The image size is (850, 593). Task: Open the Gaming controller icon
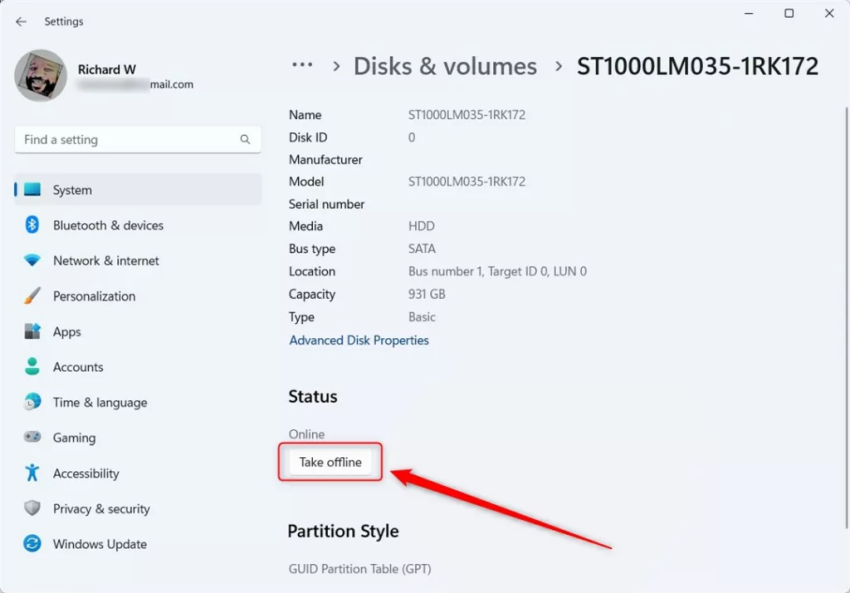33,437
